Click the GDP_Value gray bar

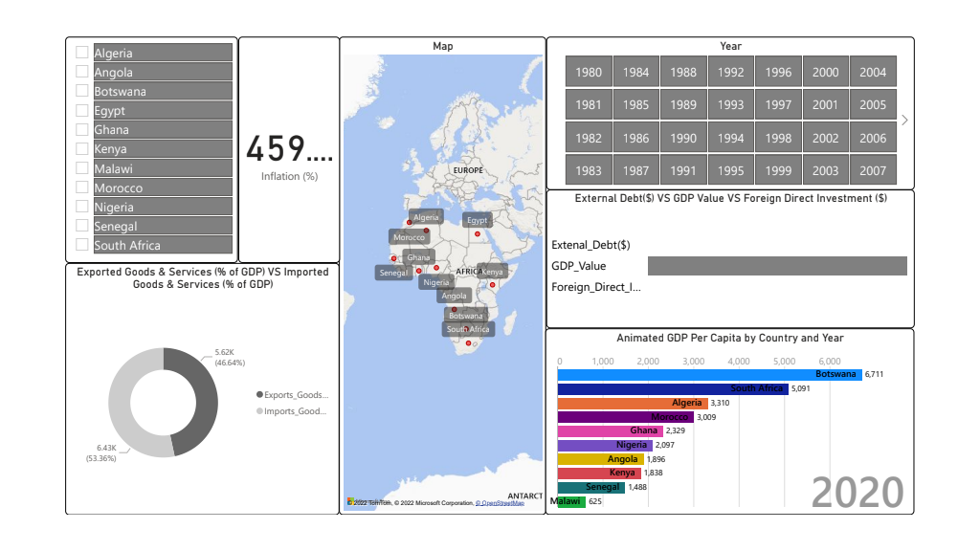coord(777,266)
